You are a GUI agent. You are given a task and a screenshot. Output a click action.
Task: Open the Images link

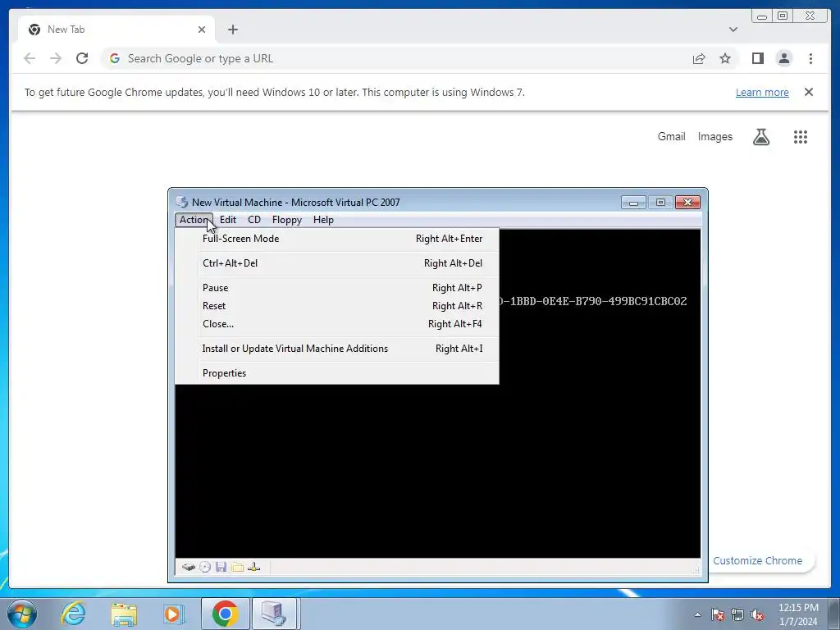point(714,137)
